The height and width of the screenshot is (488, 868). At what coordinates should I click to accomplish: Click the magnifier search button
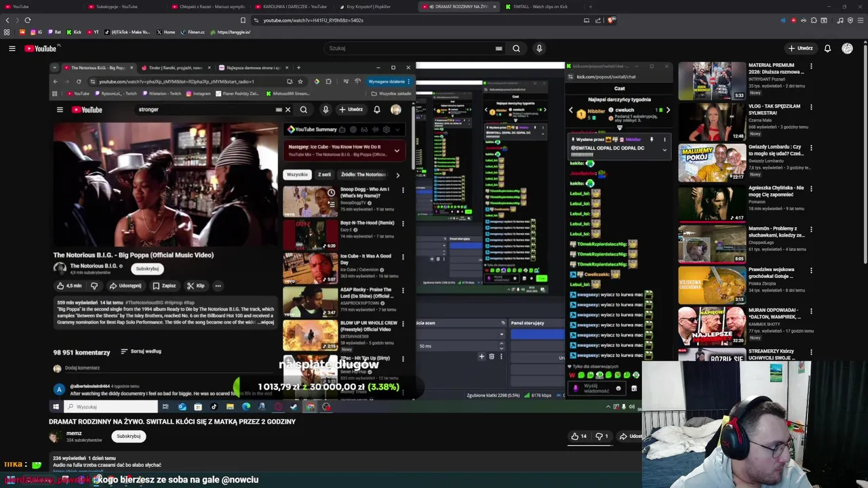click(x=516, y=48)
